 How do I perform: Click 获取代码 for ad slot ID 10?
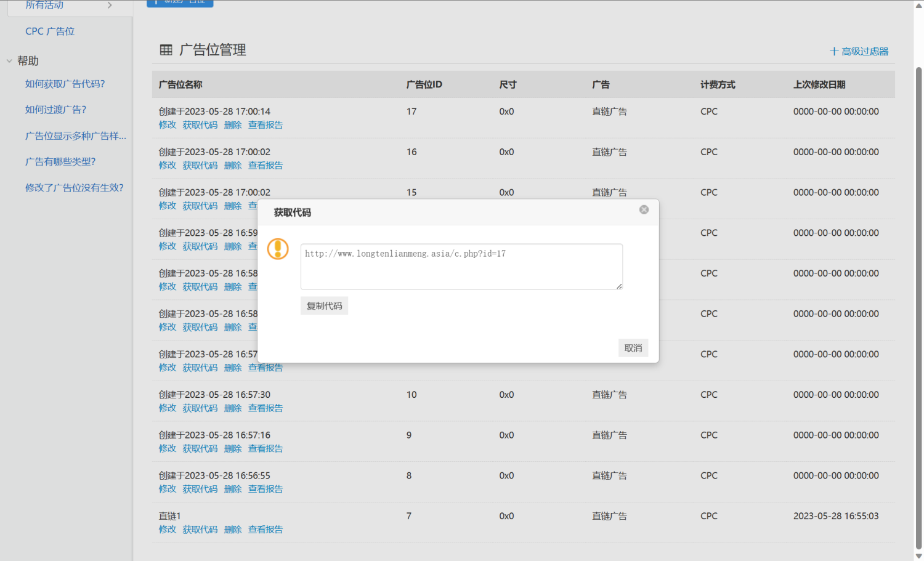pyautogui.click(x=200, y=408)
